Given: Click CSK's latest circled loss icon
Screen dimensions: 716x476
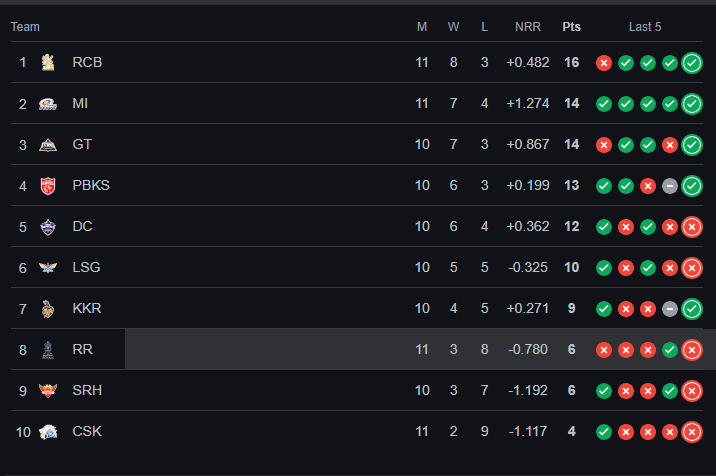Looking at the screenshot, I should point(692,432).
